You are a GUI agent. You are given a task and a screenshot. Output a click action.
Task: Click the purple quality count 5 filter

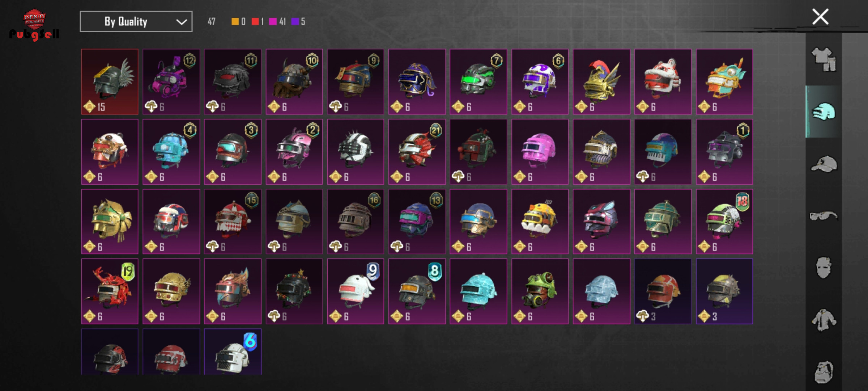click(x=298, y=22)
